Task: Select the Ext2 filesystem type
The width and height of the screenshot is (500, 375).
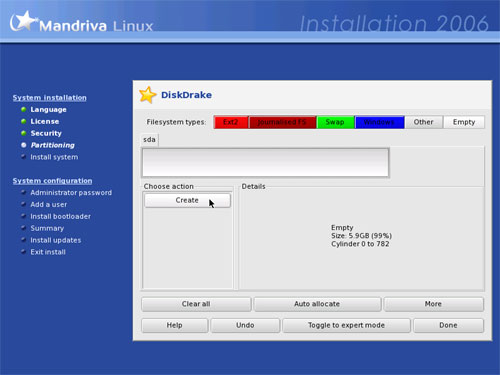Action: coord(231,122)
